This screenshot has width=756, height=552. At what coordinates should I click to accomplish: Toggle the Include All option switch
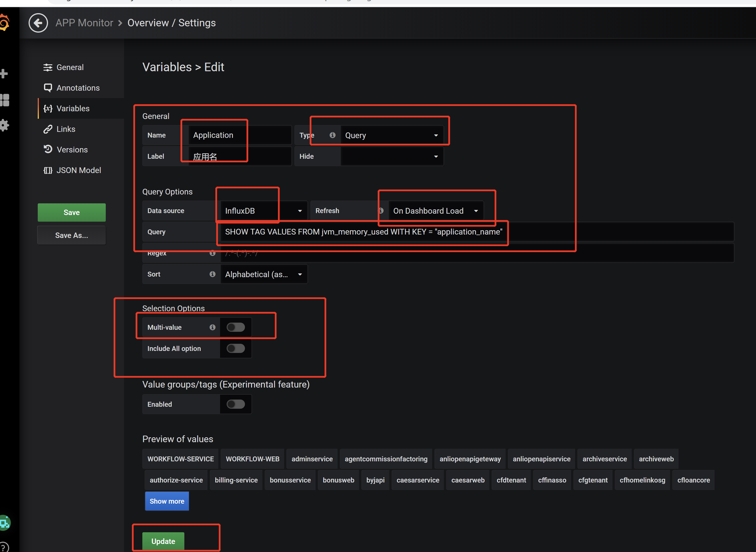[x=236, y=348]
